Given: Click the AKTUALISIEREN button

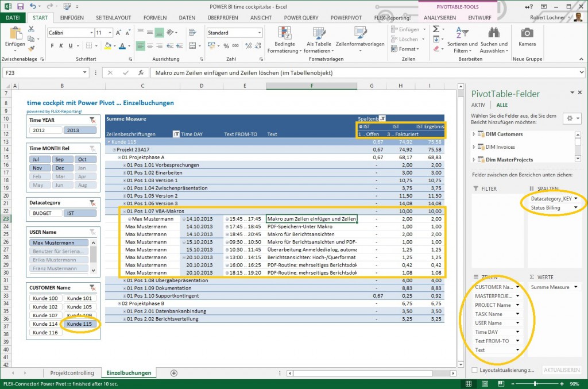Looking at the screenshot, I should coord(561,370).
